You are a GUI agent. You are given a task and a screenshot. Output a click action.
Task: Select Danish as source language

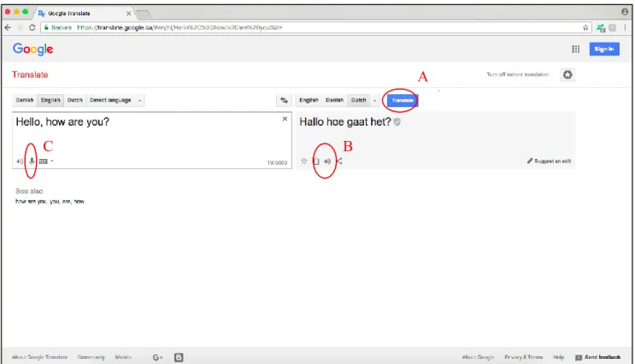click(25, 100)
